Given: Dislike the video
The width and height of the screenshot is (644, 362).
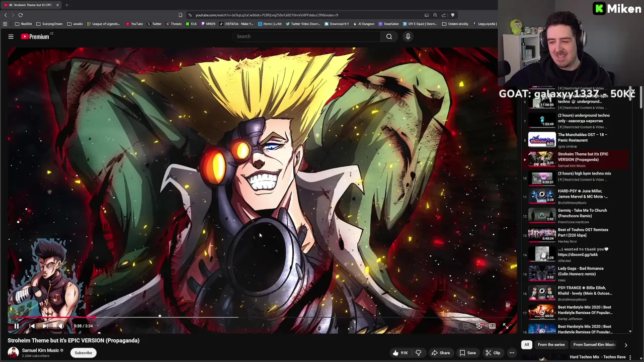Looking at the screenshot, I should 419,353.
